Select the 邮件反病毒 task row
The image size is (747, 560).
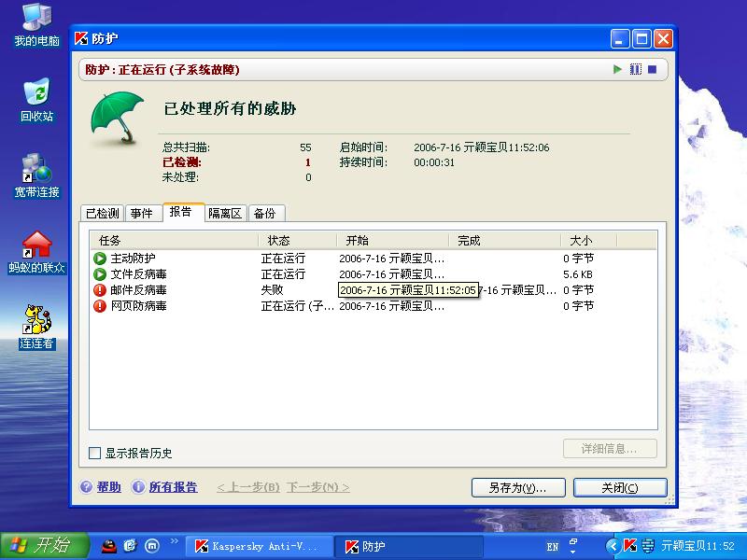coord(373,290)
